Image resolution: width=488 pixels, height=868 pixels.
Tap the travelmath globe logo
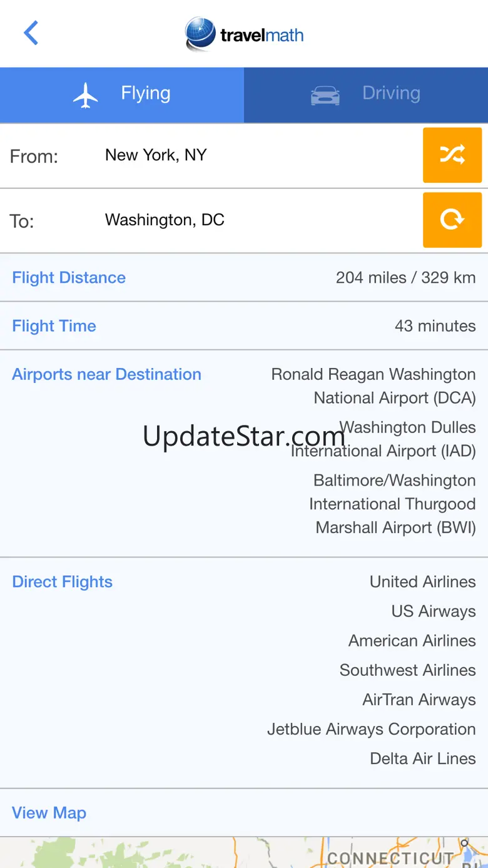(x=200, y=34)
